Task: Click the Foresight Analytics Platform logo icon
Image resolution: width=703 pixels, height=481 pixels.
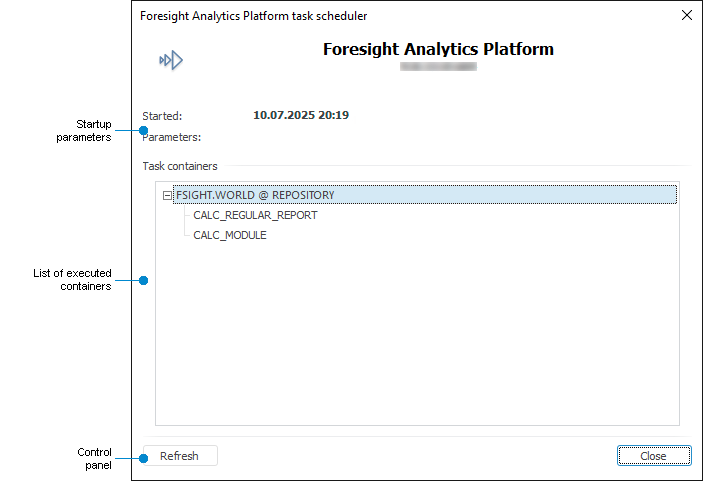Action: (171, 60)
